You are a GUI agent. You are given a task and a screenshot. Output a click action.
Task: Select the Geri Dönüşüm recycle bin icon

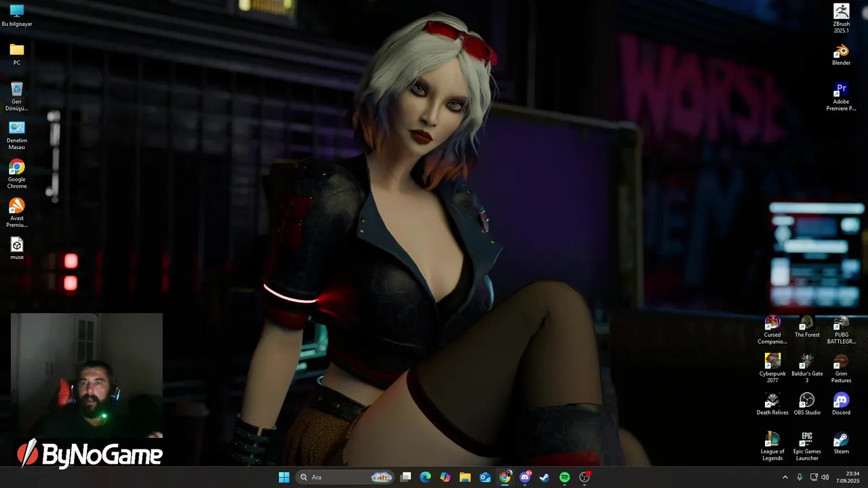pyautogui.click(x=17, y=96)
